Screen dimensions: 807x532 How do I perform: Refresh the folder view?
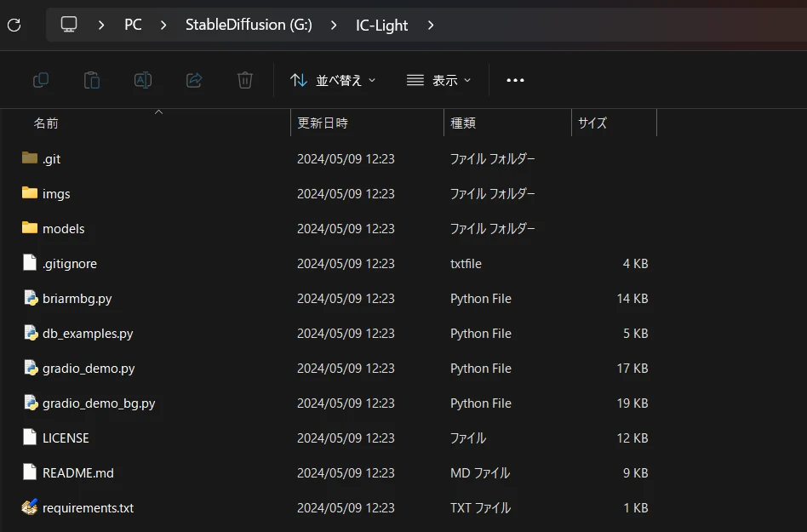pos(14,25)
